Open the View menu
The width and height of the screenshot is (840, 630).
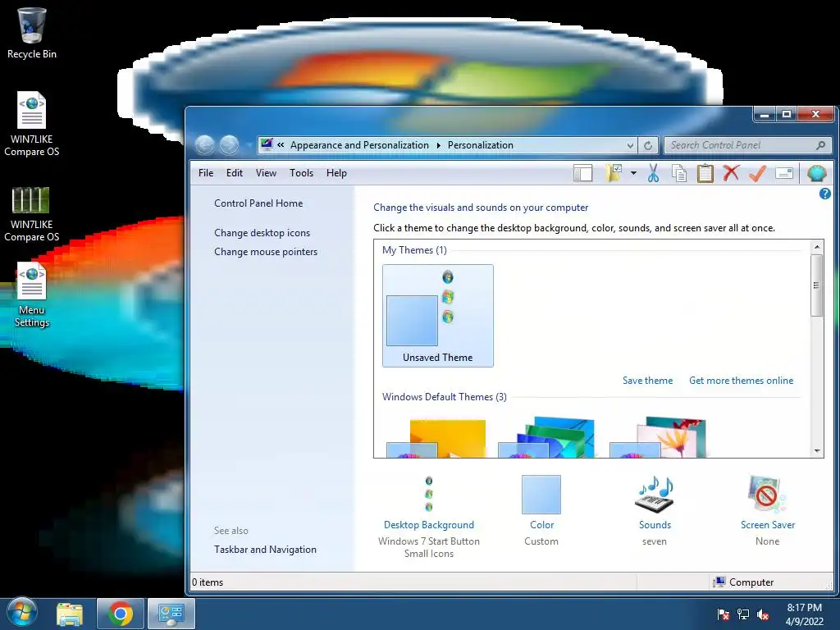[266, 173]
